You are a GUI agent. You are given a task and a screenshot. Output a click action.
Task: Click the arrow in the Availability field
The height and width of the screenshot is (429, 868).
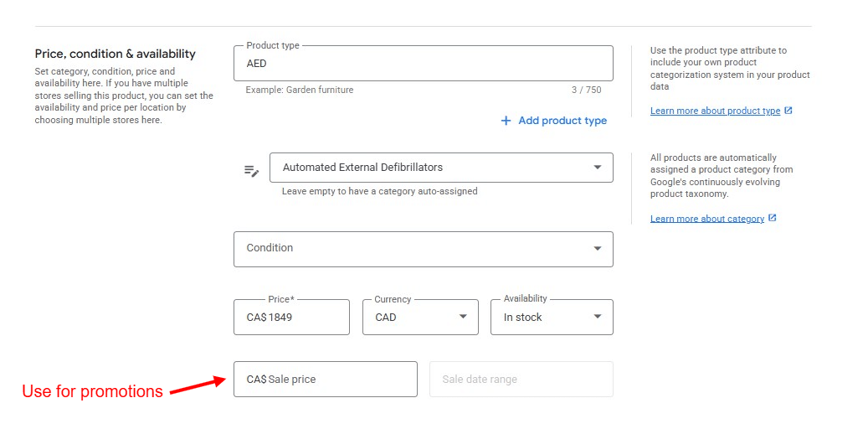click(597, 317)
